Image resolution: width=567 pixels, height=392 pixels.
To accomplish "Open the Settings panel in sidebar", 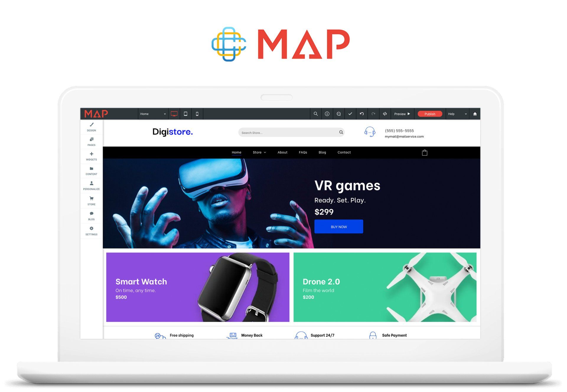I will (x=91, y=230).
